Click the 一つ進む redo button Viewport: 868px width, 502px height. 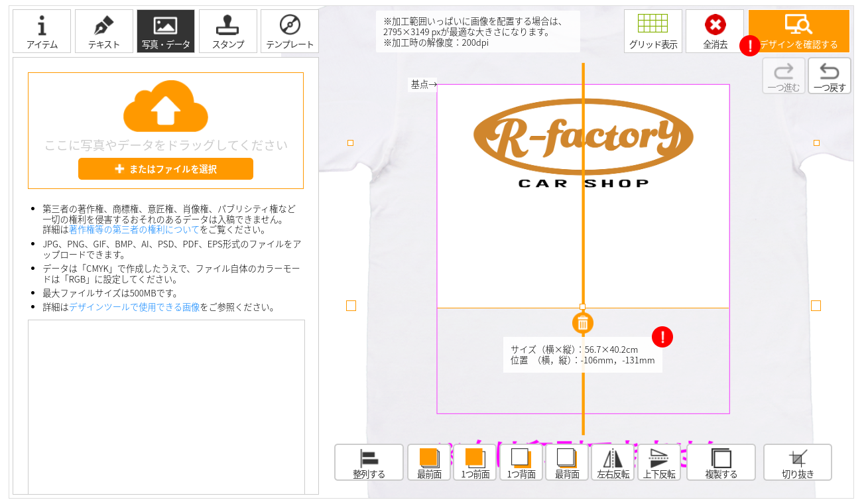(784, 76)
